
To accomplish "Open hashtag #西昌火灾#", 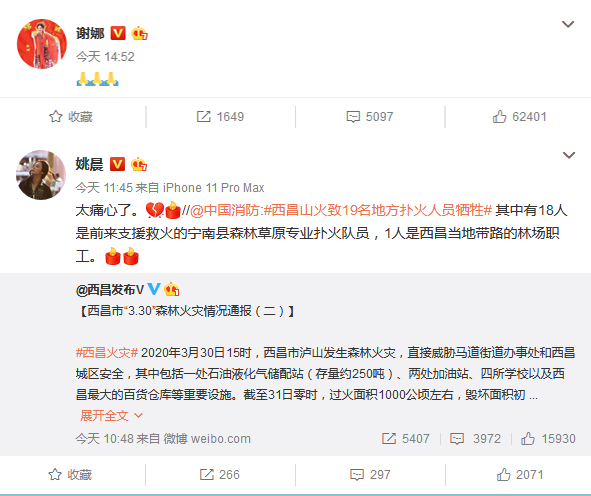I will tap(107, 353).
